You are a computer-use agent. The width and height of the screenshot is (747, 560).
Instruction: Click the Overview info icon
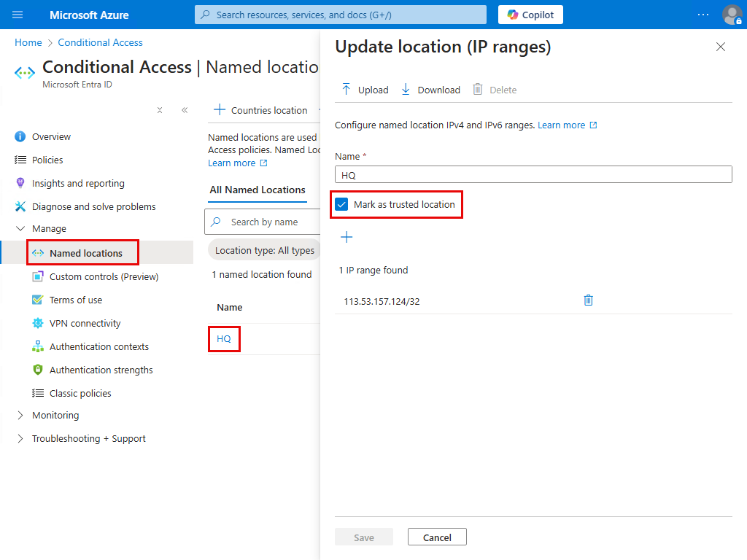tap(20, 136)
